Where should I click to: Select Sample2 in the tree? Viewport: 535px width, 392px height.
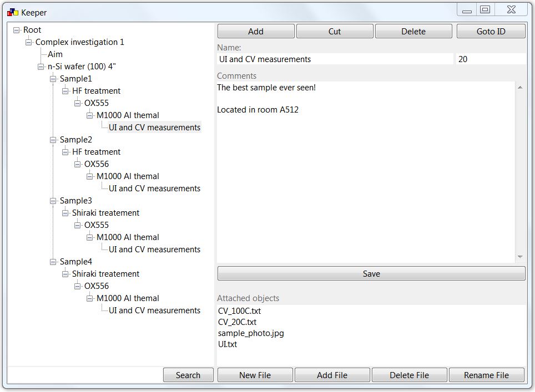[75, 140]
